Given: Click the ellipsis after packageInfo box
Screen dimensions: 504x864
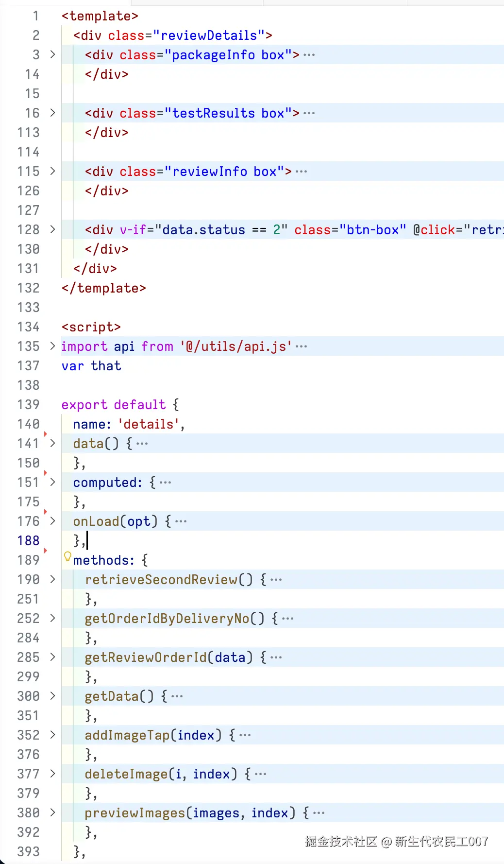Looking at the screenshot, I should [x=309, y=55].
